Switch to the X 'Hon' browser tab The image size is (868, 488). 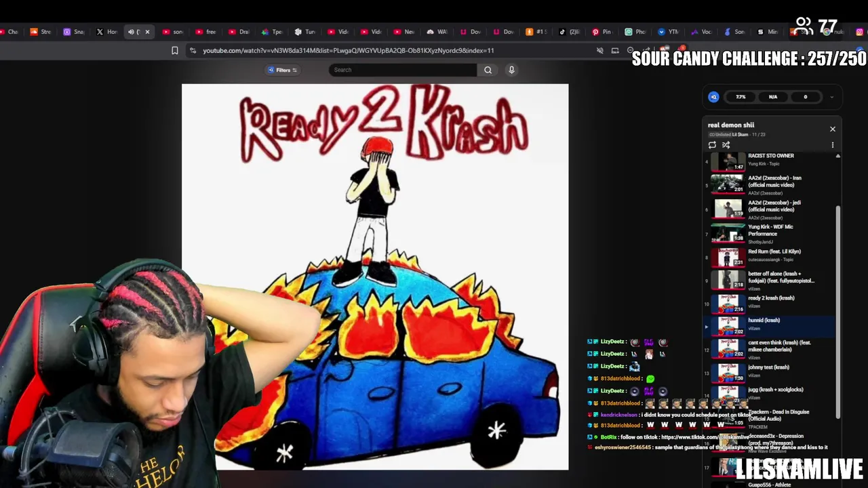tap(107, 32)
